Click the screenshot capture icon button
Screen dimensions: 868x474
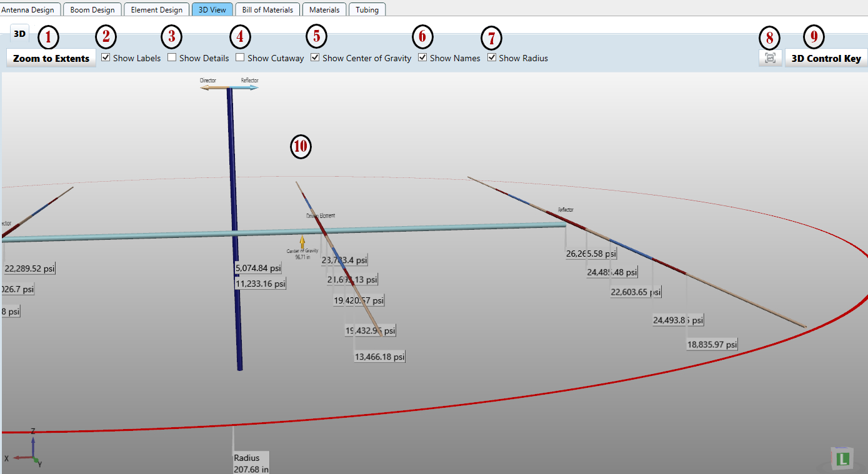tap(770, 58)
